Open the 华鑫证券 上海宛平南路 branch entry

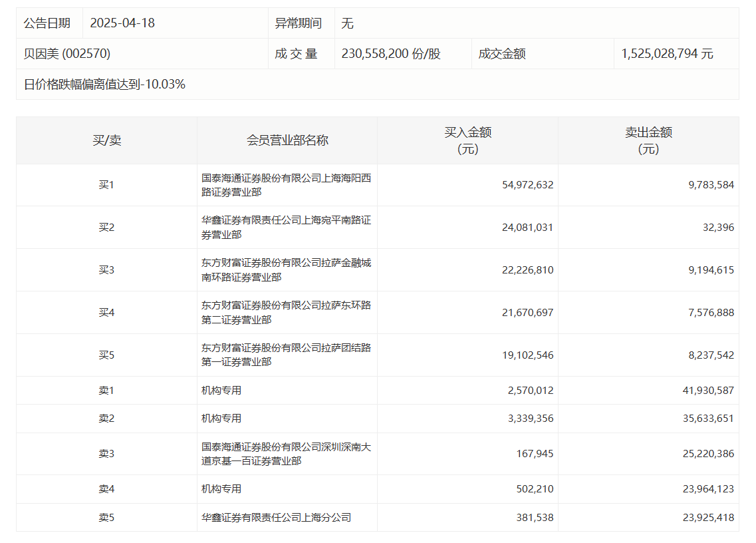point(287,228)
